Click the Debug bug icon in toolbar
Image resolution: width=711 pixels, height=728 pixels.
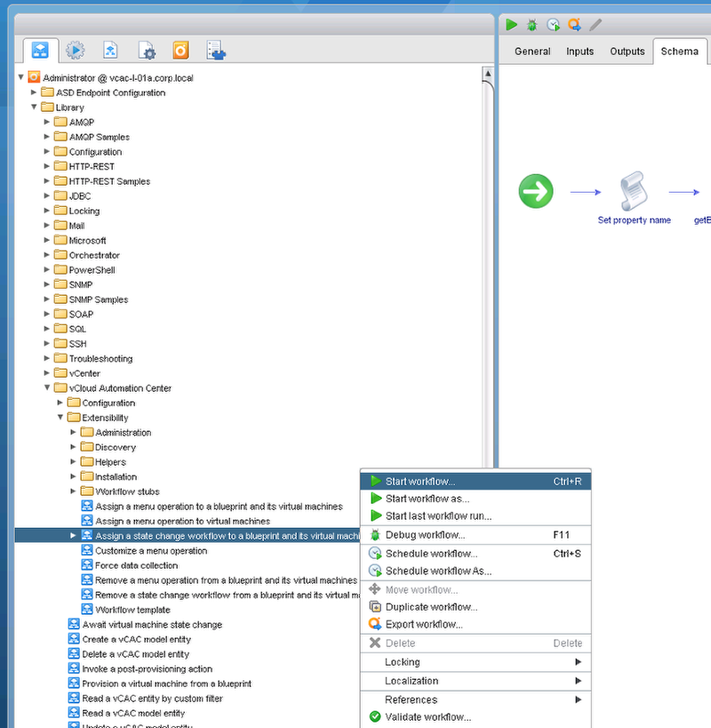531,25
